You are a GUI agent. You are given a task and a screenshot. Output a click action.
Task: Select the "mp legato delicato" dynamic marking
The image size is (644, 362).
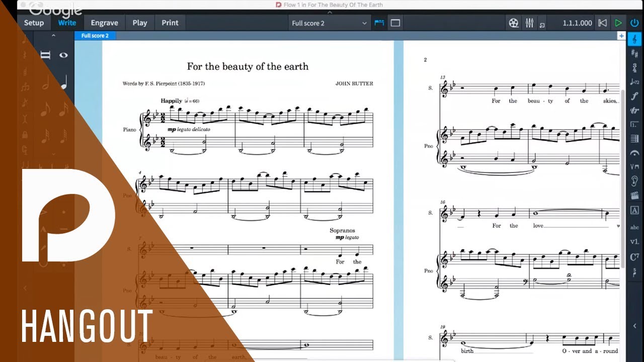pyautogui.click(x=189, y=129)
